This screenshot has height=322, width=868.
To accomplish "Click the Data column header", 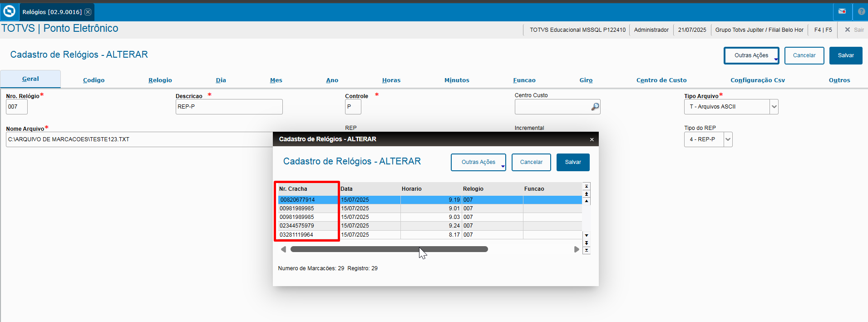I will pos(370,189).
